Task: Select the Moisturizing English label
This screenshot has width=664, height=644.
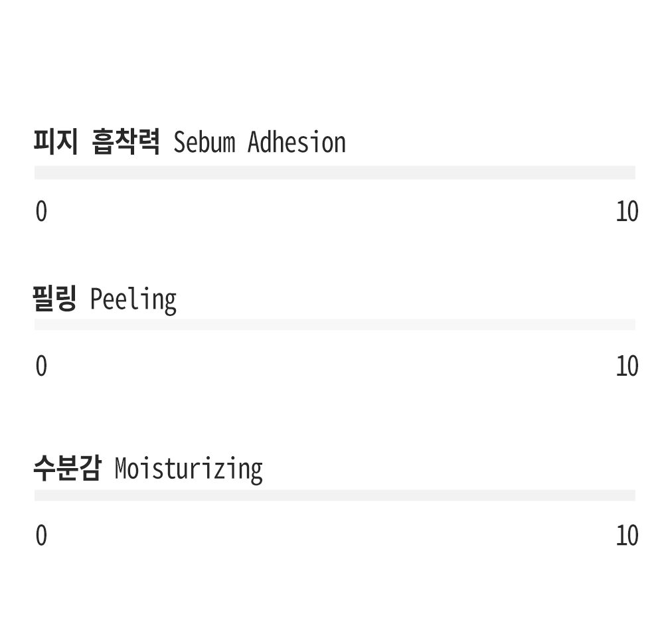Action: pos(189,469)
